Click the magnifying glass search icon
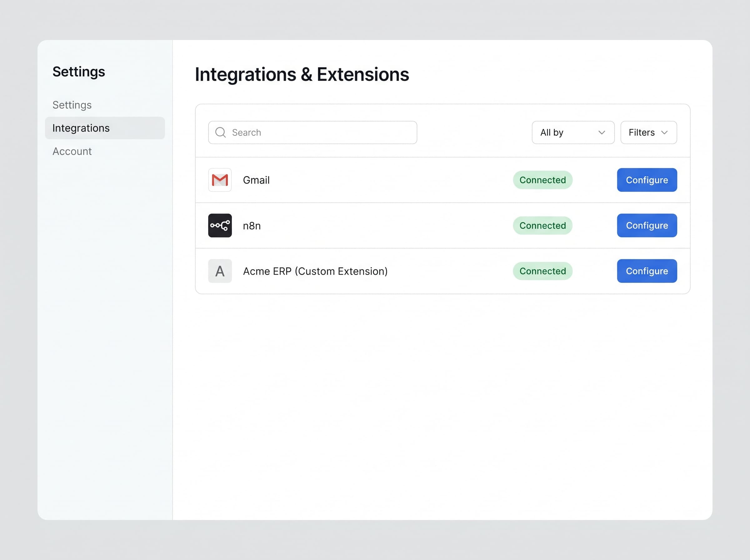The height and width of the screenshot is (560, 750). [221, 132]
